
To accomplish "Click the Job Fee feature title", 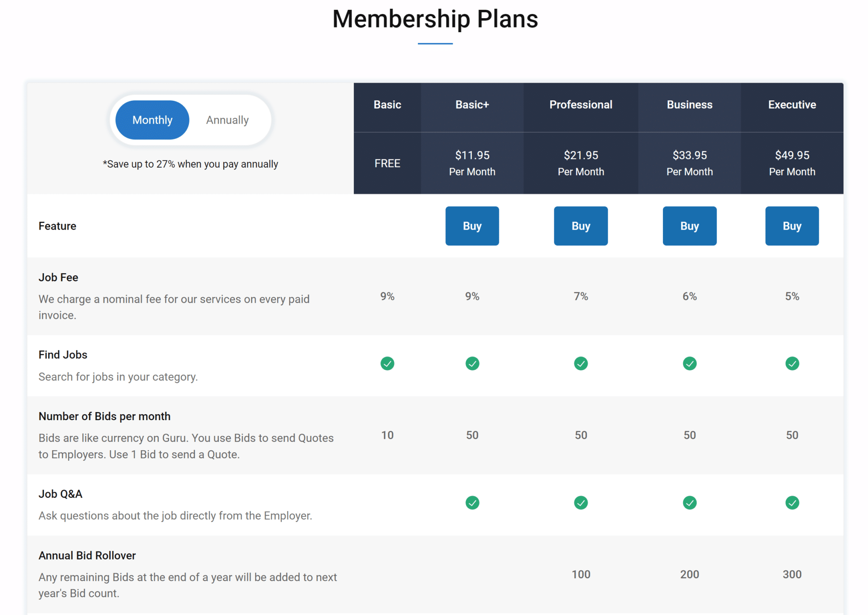I will [x=58, y=278].
